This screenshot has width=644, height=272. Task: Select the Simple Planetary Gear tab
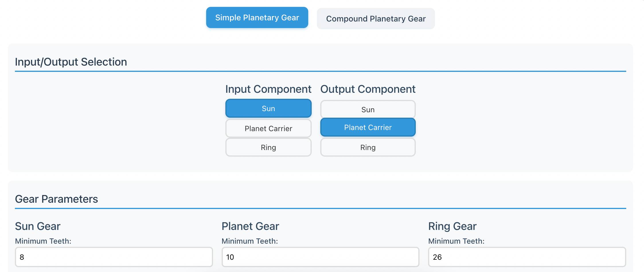[x=257, y=17]
